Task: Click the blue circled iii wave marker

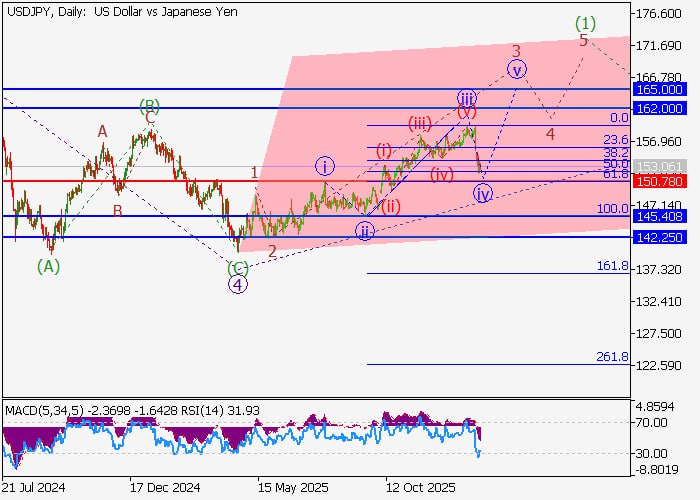Action: [466, 98]
